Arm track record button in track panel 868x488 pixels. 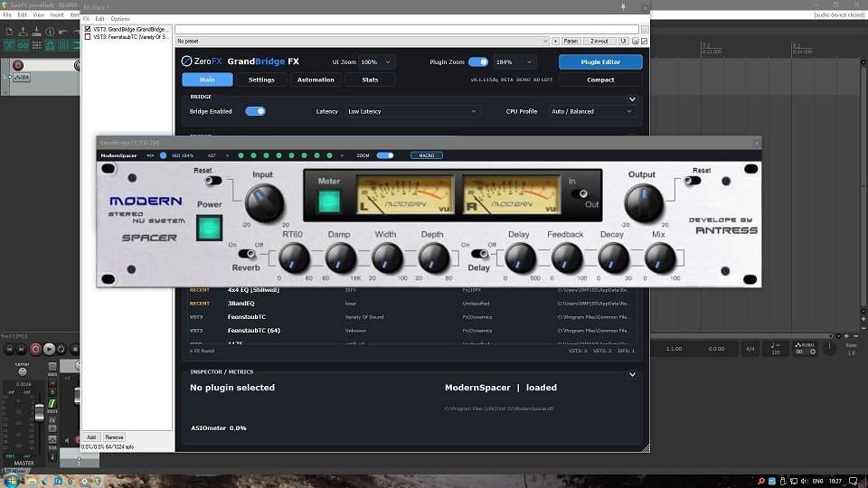click(18, 65)
